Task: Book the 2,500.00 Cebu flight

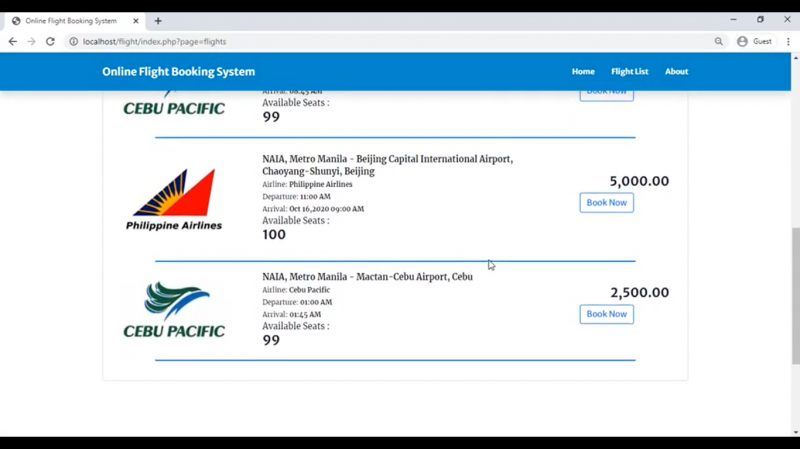Action: click(x=607, y=314)
